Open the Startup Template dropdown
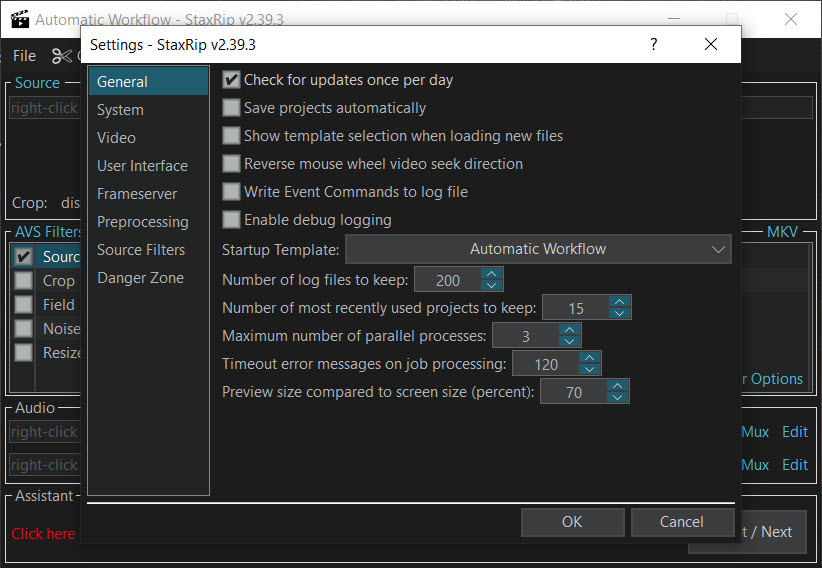The image size is (822, 568). tap(538, 249)
